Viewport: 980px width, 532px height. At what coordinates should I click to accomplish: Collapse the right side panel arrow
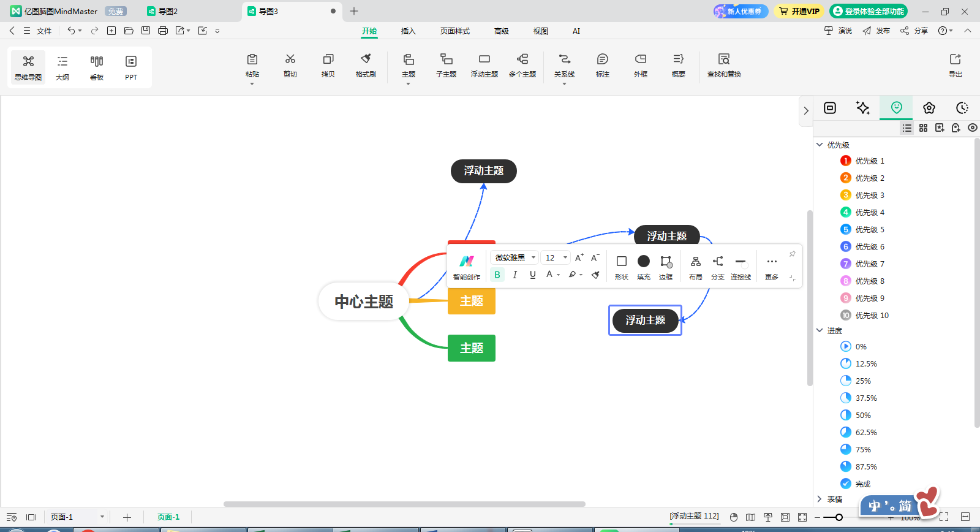point(806,111)
